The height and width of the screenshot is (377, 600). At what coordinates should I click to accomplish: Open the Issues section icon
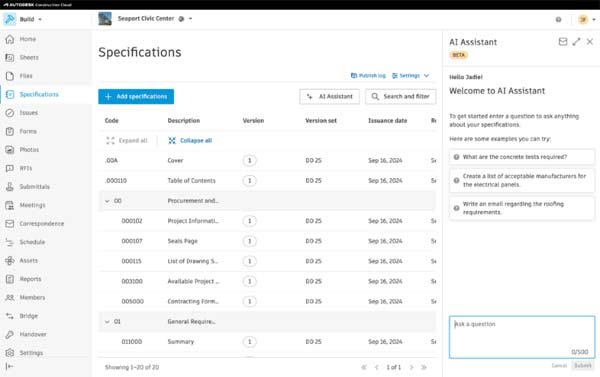coord(10,113)
